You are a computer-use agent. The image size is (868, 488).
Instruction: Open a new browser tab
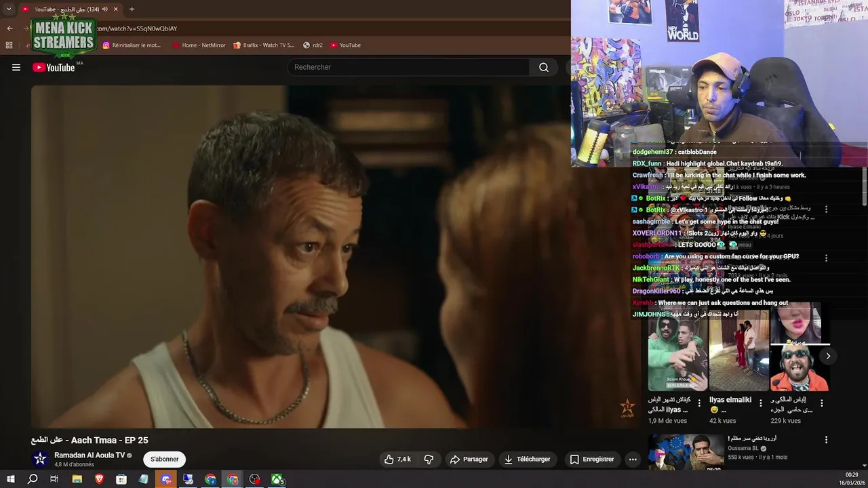coord(132,9)
